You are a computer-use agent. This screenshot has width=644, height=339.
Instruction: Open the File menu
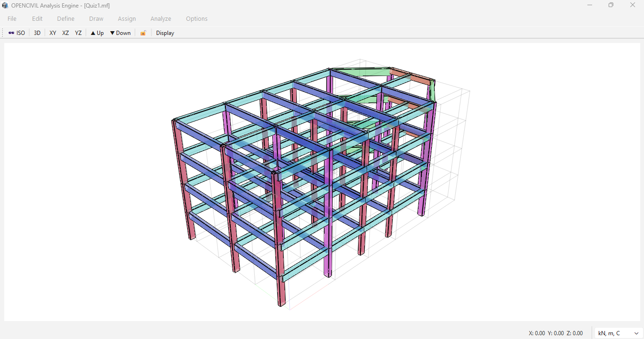pos(12,19)
